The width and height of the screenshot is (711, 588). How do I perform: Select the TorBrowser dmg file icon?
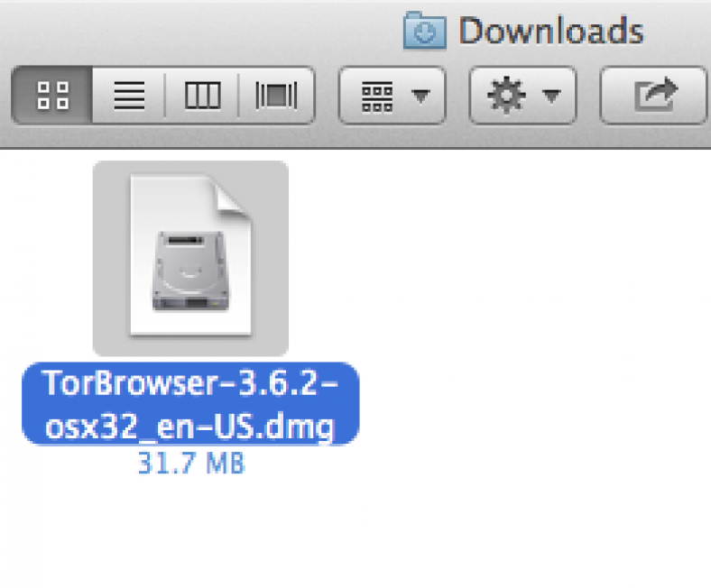190,257
